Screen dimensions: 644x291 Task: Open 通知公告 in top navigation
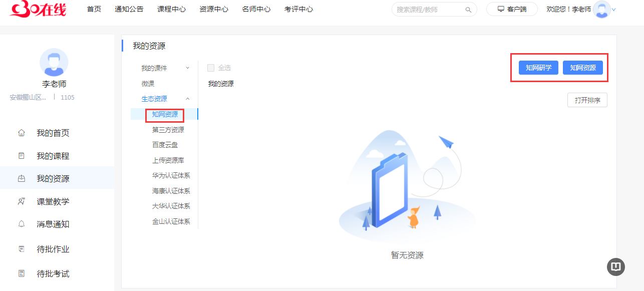click(x=129, y=9)
